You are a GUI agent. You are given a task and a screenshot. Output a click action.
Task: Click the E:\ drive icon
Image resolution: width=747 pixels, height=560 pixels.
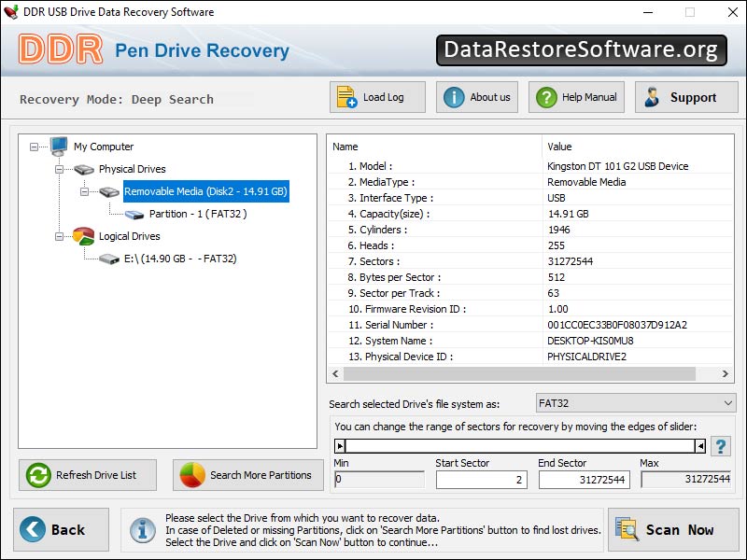[109, 259]
